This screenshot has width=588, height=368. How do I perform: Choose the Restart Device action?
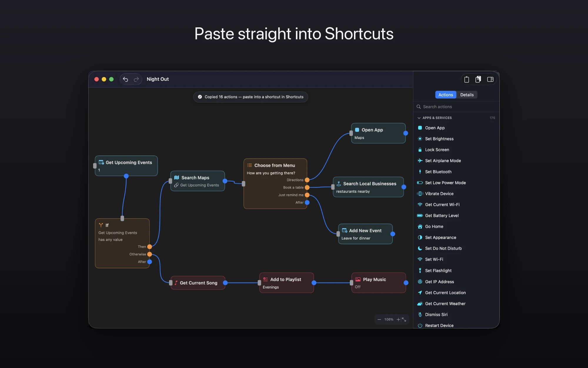tap(456, 325)
